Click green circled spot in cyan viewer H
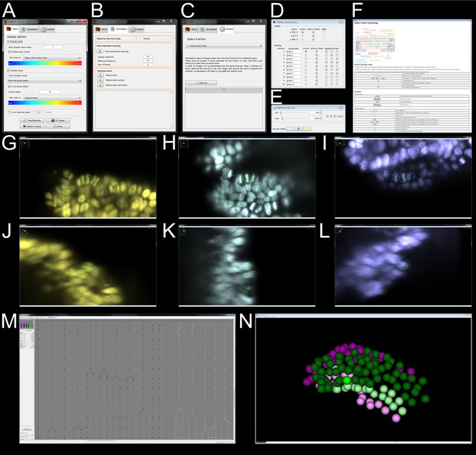Screen dimensions: 476x455 246,178
